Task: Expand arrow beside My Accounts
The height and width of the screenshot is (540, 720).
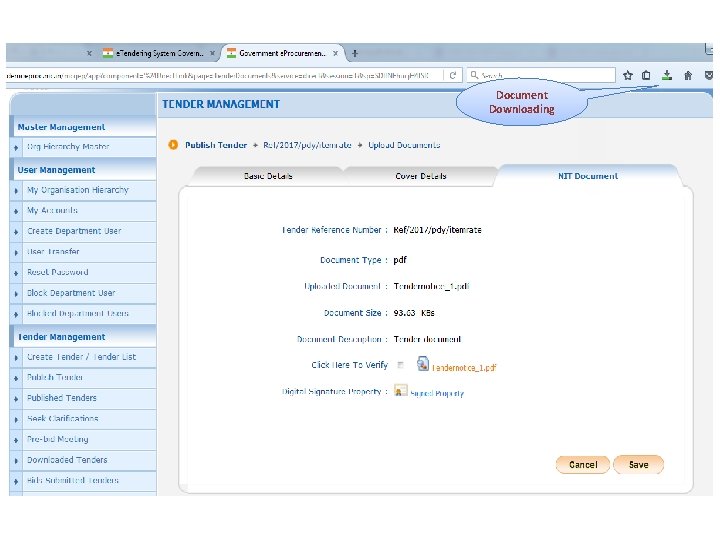Action: click(x=16, y=211)
